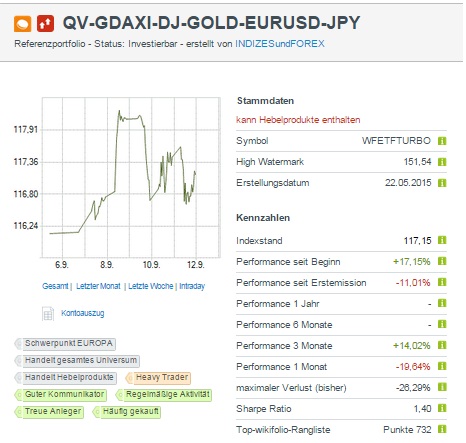466x443 pixels.
Task: Click the QV-GDAXI-DJ-GOLD-EURUSD-JPY title
Action: [x=211, y=23]
